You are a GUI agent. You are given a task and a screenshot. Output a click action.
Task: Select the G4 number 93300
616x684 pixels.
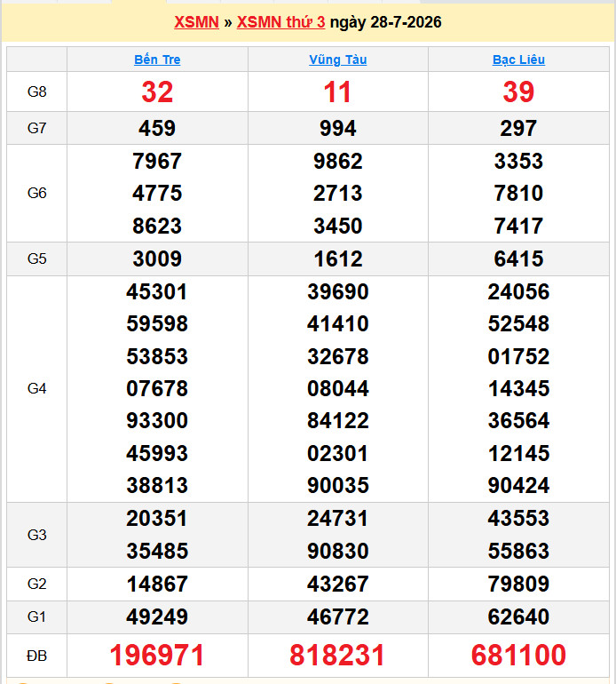tap(157, 420)
